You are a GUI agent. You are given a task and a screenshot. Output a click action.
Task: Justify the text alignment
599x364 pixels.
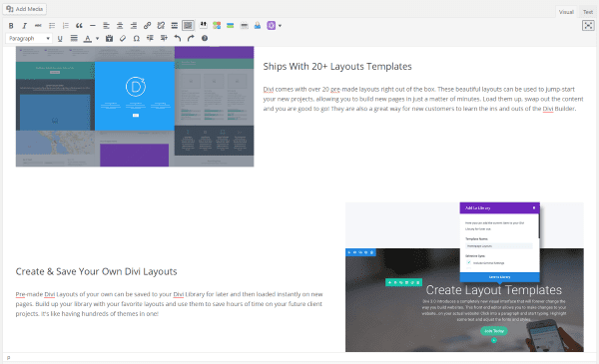[74, 38]
